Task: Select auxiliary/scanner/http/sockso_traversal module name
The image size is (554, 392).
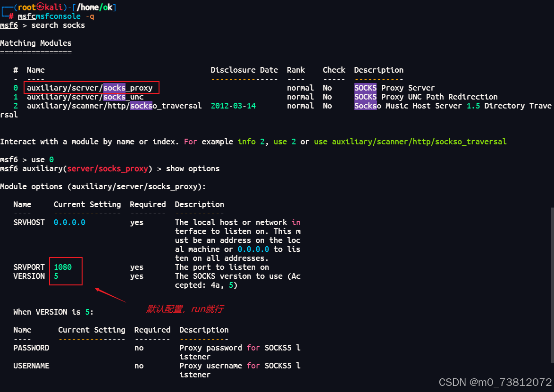Action: tap(115, 106)
